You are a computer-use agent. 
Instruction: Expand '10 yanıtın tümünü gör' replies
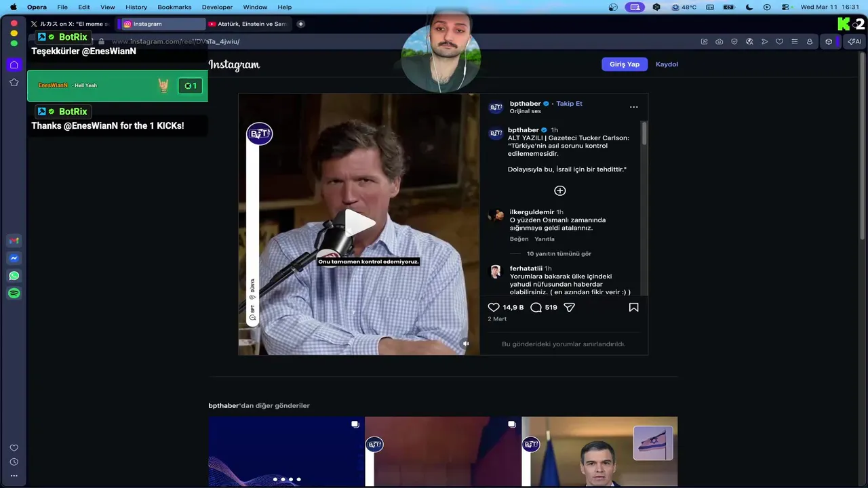click(x=559, y=253)
